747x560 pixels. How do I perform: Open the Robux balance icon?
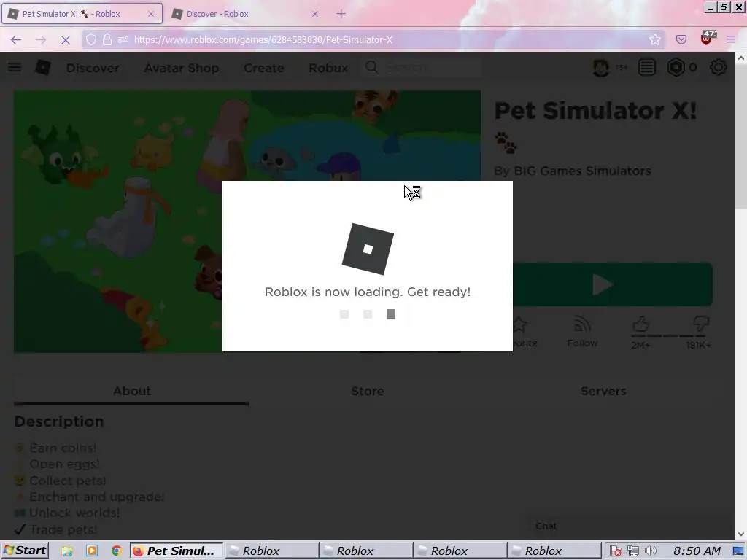(x=676, y=68)
